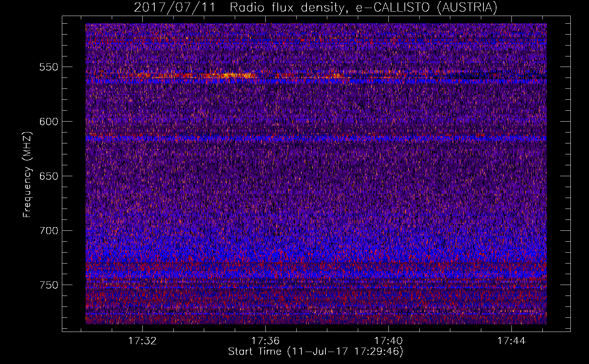
Task: Click the 17:36 time tick label
Action: (x=265, y=341)
